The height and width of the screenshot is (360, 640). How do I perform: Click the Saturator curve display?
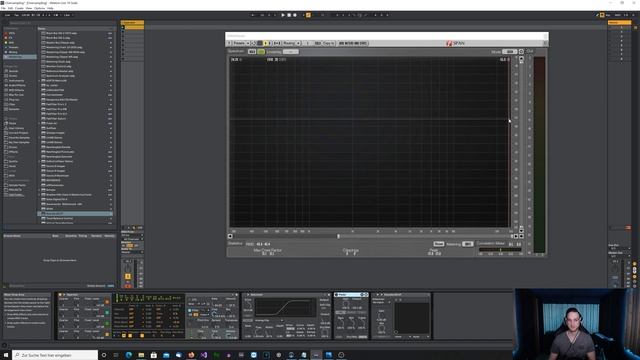(285, 308)
